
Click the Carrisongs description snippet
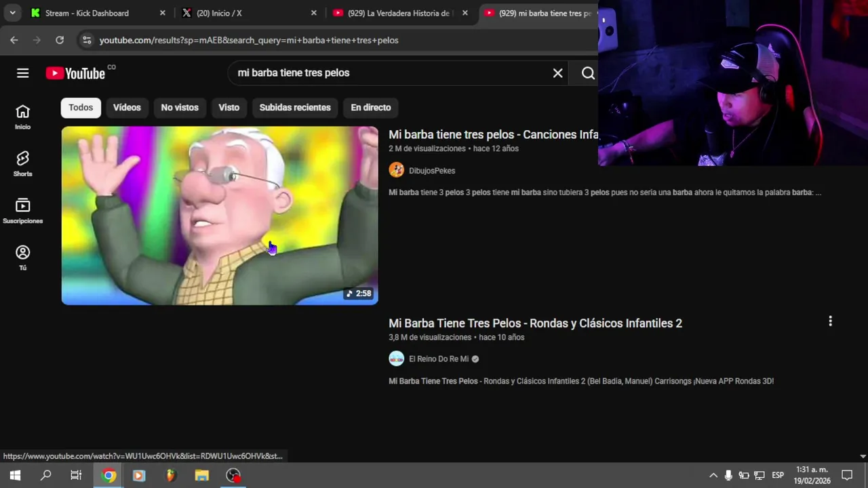pos(581,381)
